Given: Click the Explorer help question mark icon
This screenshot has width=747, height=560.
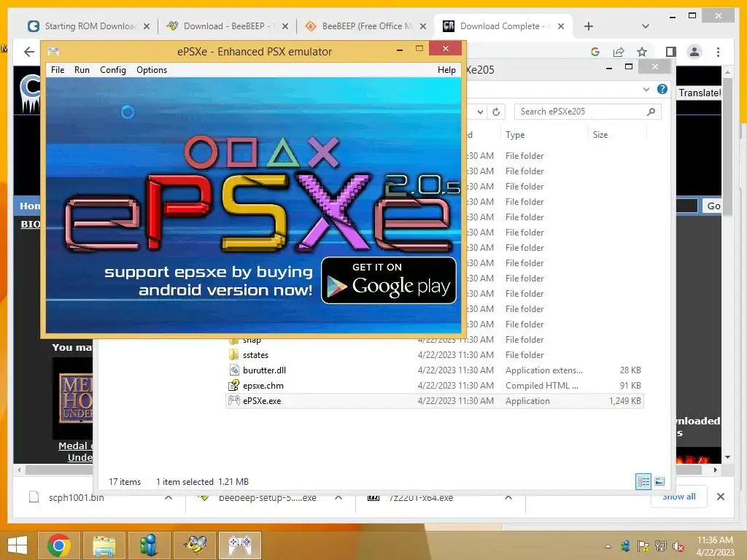Looking at the screenshot, I should pyautogui.click(x=662, y=89).
